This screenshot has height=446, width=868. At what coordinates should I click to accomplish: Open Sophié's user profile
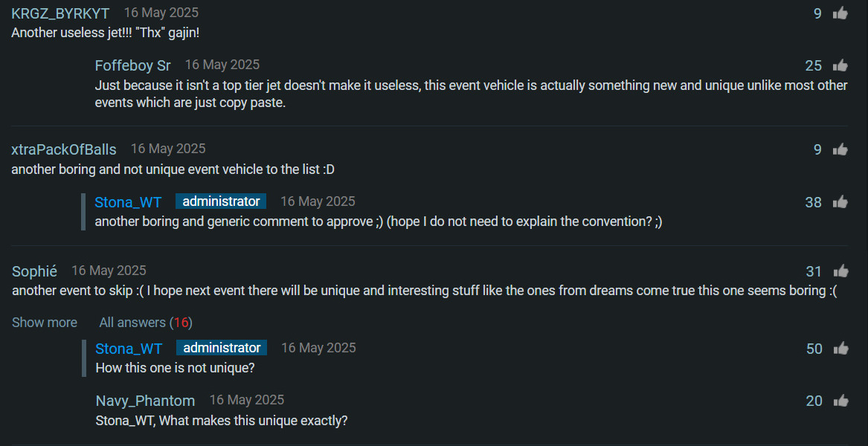pos(34,271)
